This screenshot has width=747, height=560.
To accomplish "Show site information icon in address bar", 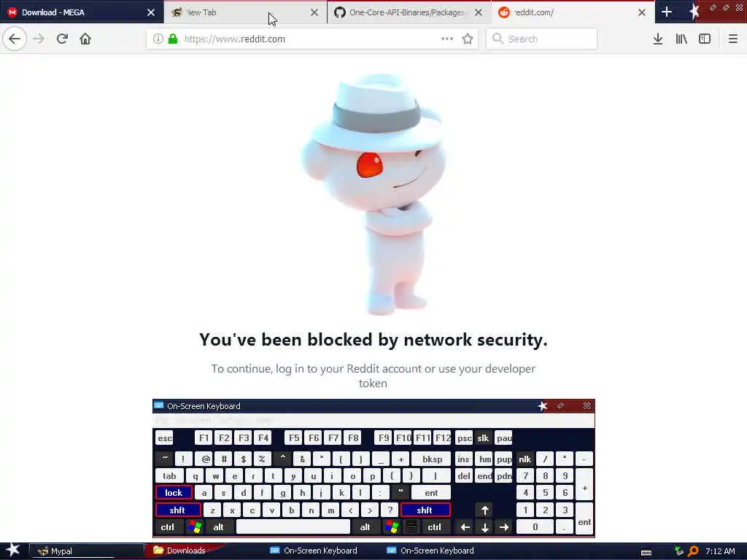I will click(x=158, y=39).
